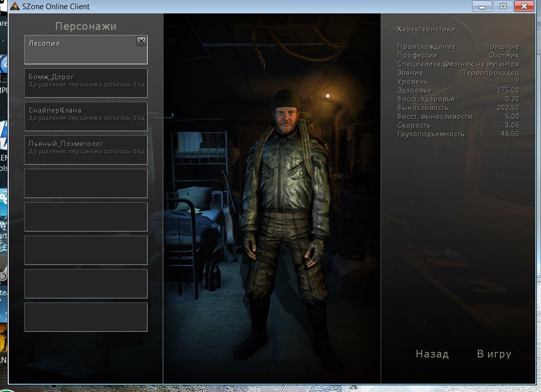Pick the Пьяный_Похметолог character

[x=85, y=150]
